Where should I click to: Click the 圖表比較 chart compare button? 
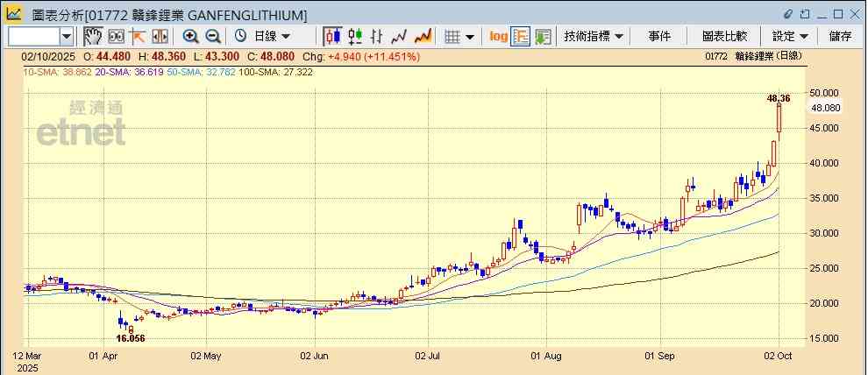point(724,36)
